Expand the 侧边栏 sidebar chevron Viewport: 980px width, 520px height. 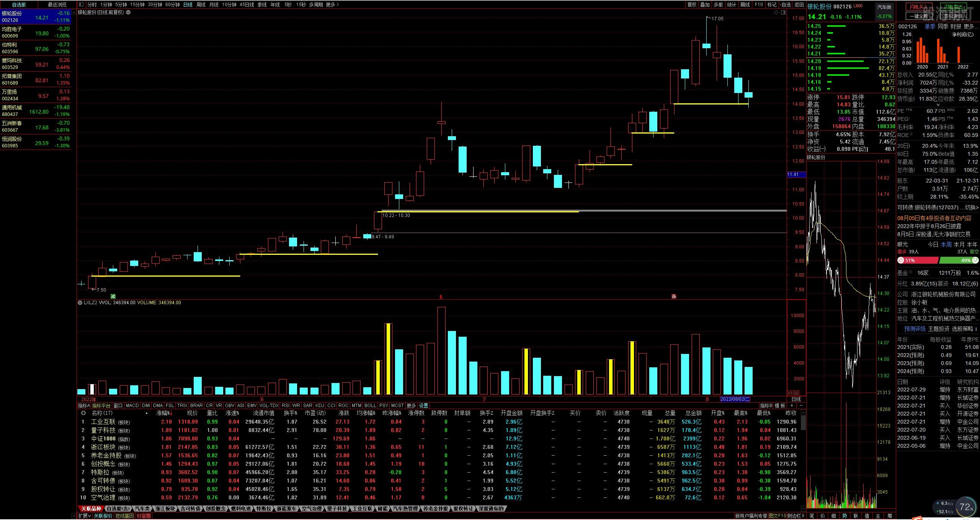(x=796, y=516)
